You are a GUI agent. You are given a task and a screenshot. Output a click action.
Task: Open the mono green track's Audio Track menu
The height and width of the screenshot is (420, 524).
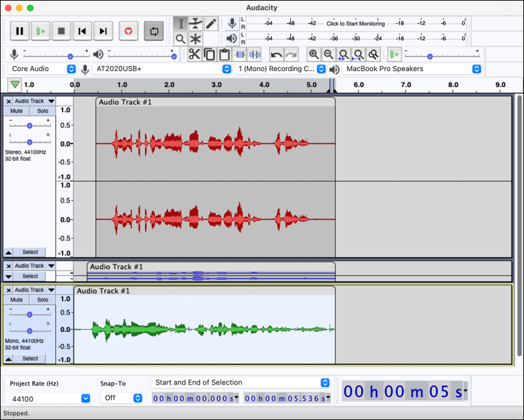(x=35, y=290)
